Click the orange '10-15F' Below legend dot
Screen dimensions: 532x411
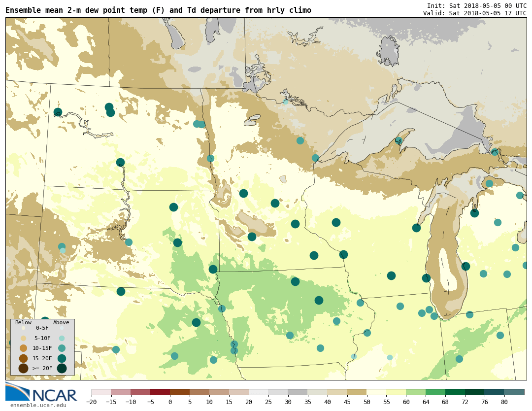click(x=23, y=348)
